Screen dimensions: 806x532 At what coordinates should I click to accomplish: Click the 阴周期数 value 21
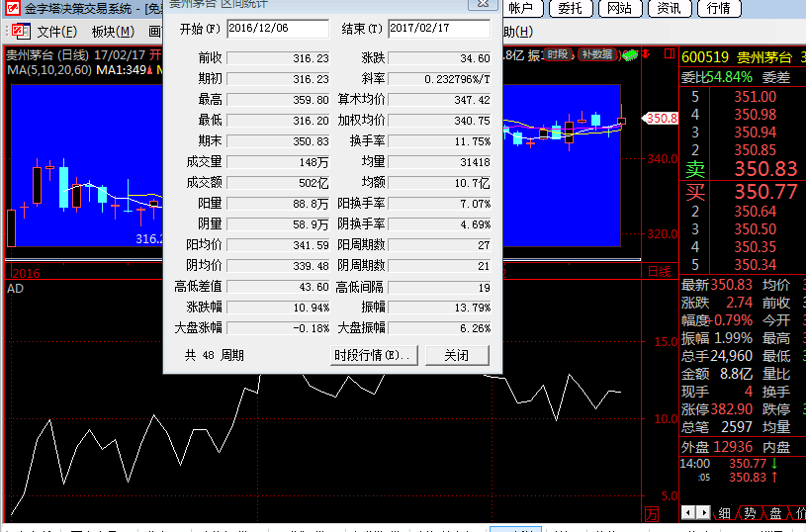click(439, 266)
